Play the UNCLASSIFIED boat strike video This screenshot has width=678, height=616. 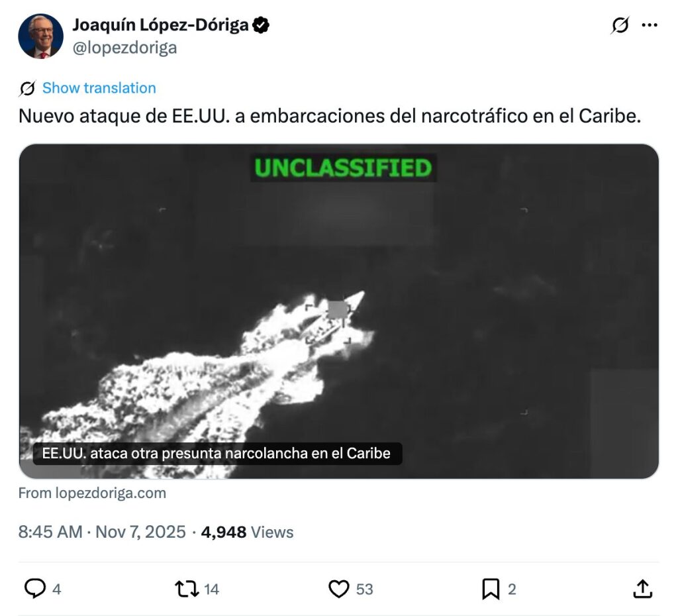[x=338, y=311]
